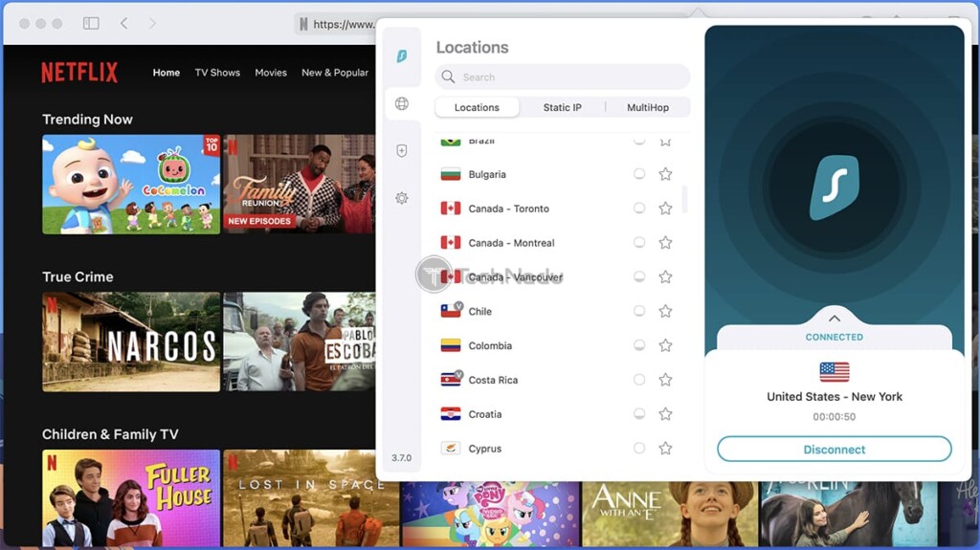Go back with the browser back arrow
980x550 pixels.
[123, 23]
